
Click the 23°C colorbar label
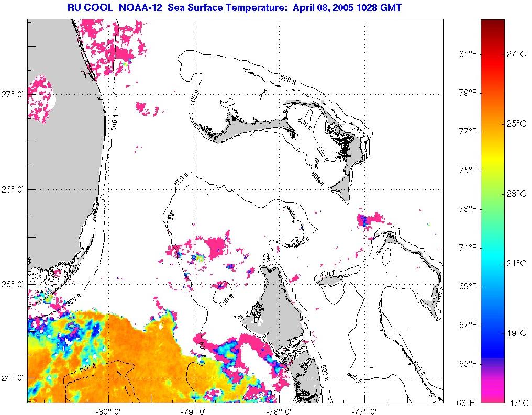point(517,194)
